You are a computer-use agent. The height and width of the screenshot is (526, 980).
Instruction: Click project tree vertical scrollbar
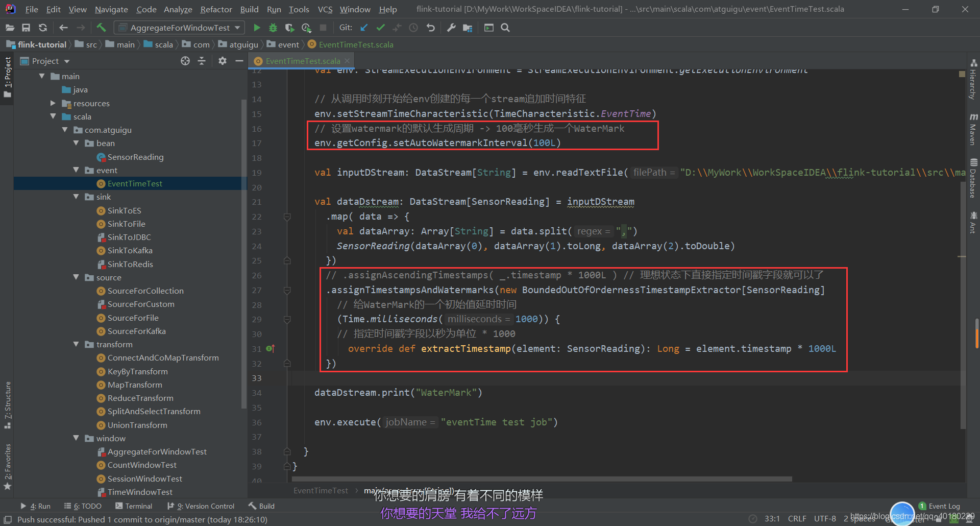[x=243, y=254]
